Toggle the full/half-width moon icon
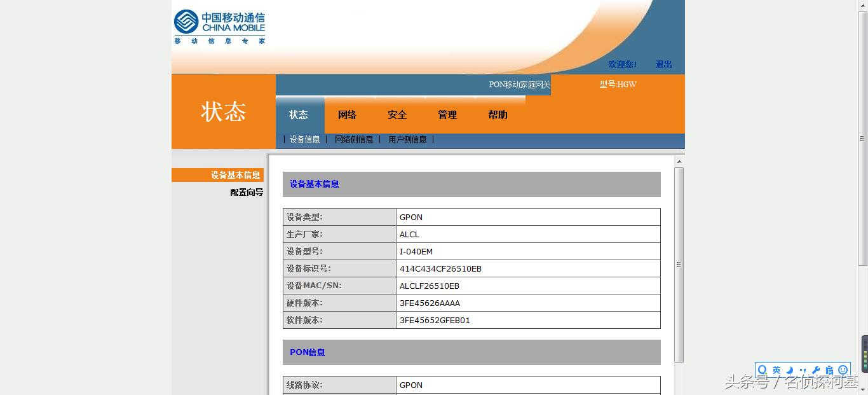Viewport: 868px width, 395px height. pyautogui.click(x=789, y=370)
